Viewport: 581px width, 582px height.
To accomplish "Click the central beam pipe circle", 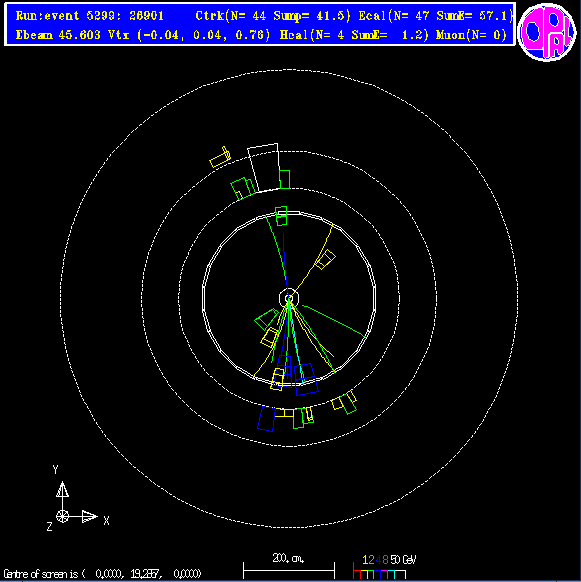I will [x=289, y=298].
